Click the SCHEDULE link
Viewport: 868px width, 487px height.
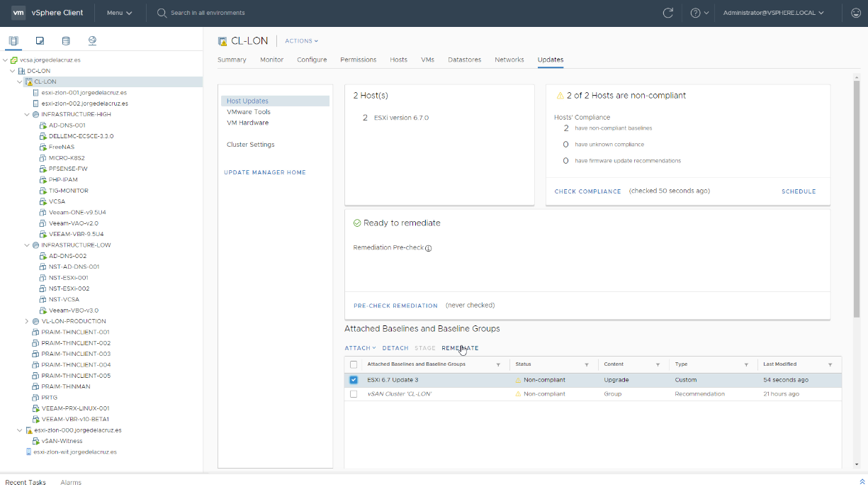point(799,191)
